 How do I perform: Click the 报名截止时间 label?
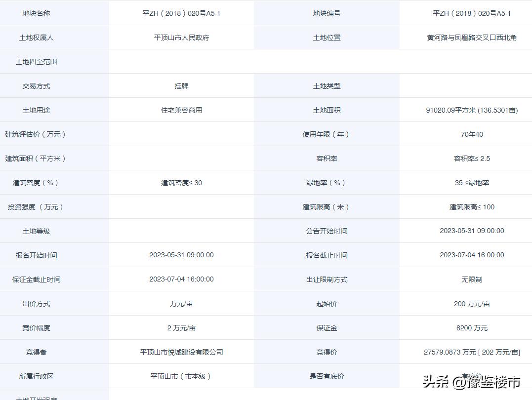coord(327,255)
